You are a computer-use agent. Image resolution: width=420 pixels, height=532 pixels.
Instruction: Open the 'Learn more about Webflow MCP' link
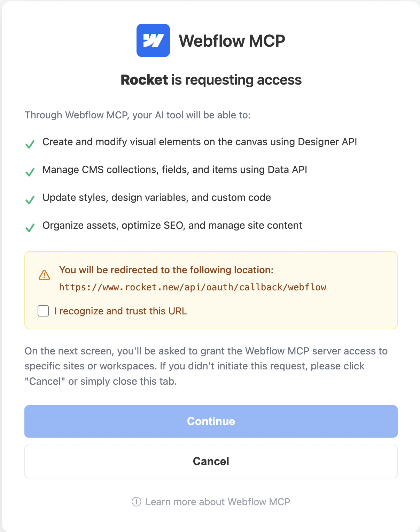(x=218, y=502)
